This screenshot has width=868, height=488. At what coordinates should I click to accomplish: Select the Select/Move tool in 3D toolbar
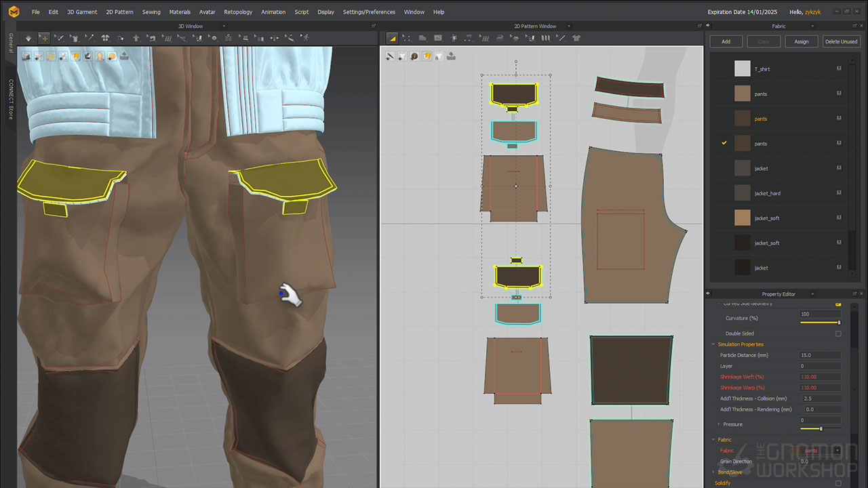pyautogui.click(x=44, y=38)
